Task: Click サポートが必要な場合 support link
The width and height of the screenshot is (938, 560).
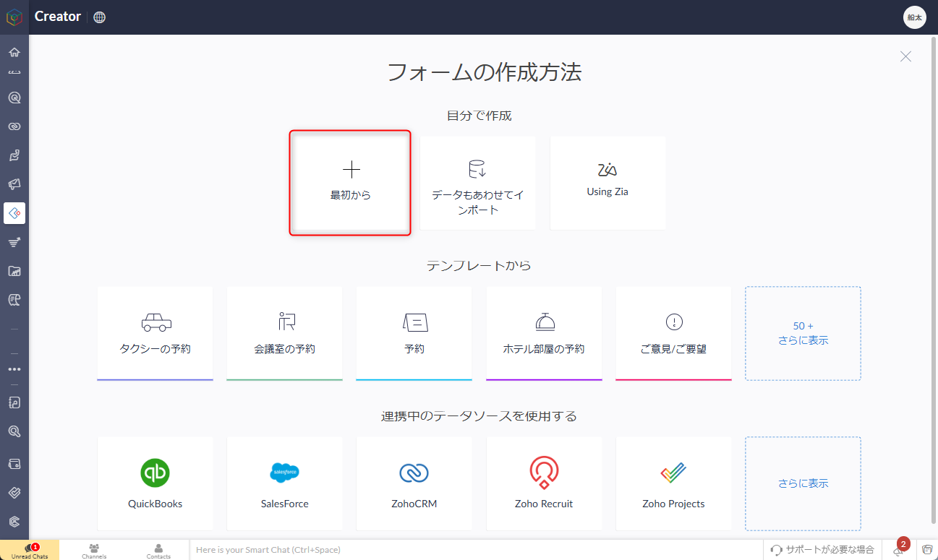Action: tap(822, 550)
